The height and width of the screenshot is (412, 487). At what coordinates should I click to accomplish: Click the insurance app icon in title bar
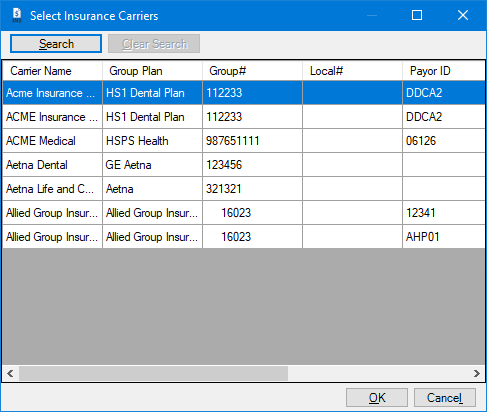click(x=17, y=15)
